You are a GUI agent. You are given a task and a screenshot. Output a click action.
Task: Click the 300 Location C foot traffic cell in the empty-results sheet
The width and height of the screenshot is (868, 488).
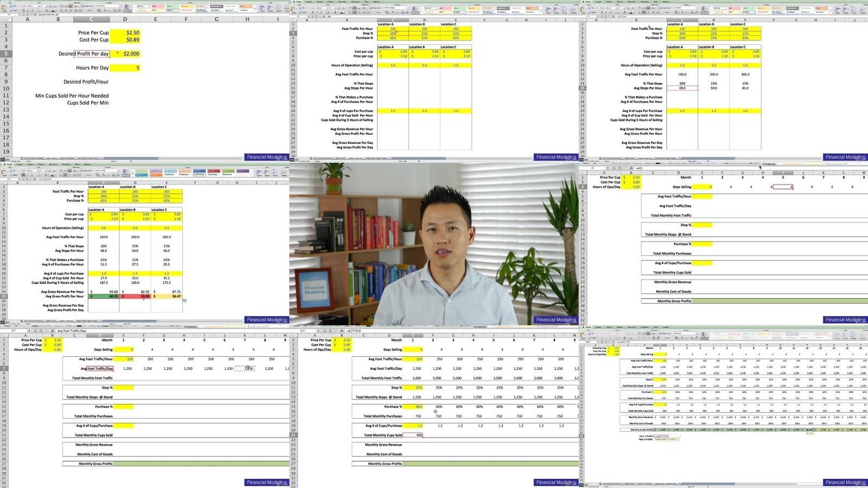pyautogui.click(x=456, y=29)
